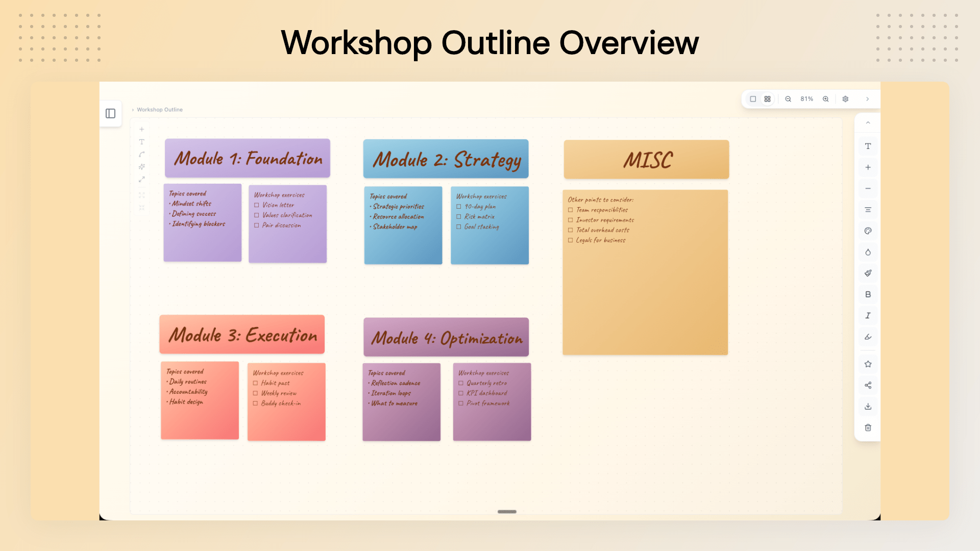This screenshot has width=980, height=551.
Task: Switch to single-page view icon
Action: point(753,99)
